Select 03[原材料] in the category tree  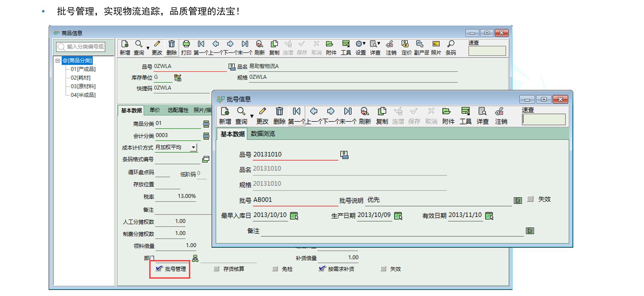tap(83, 87)
